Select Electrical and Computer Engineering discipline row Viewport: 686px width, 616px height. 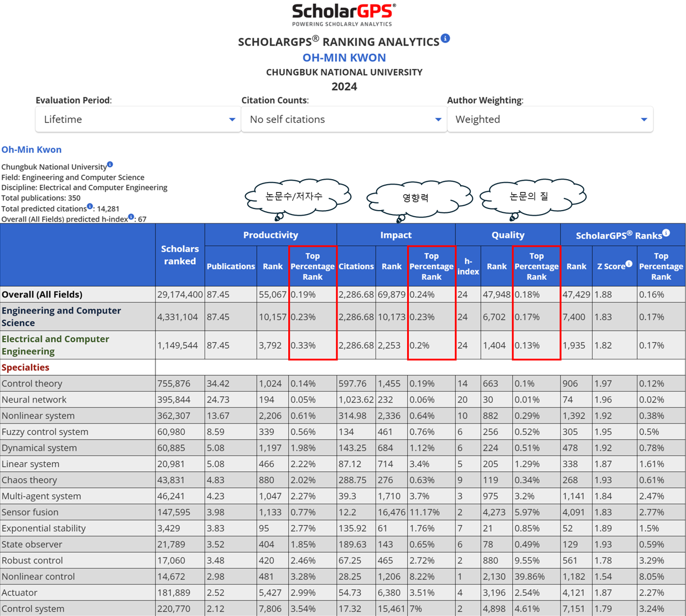(x=55, y=344)
